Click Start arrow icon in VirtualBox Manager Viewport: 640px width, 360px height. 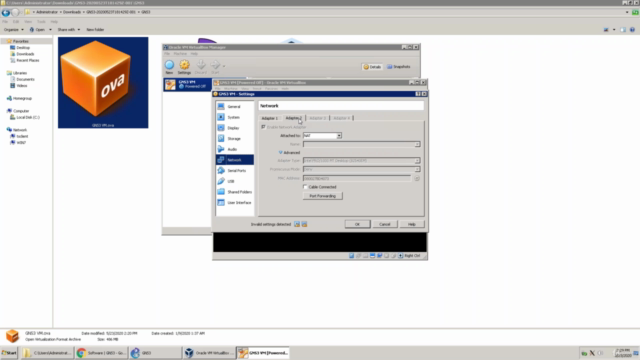click(x=215, y=64)
